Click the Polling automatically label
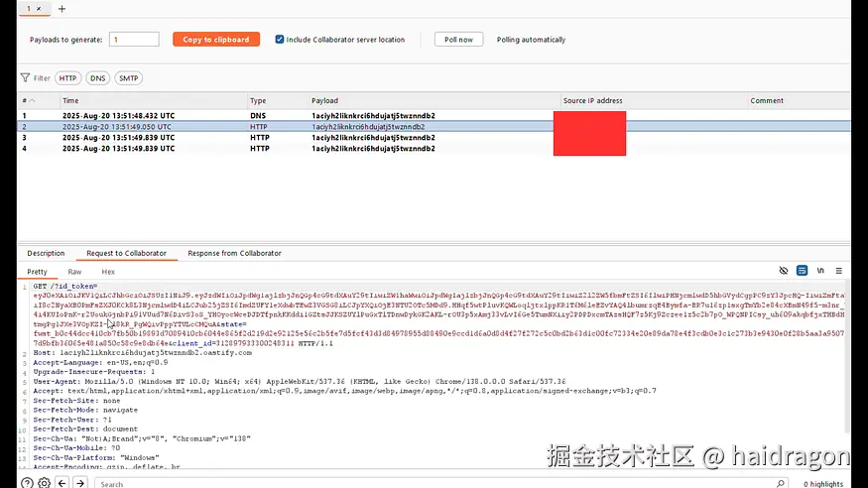Screen dimensions: 868x488 pos(531,40)
